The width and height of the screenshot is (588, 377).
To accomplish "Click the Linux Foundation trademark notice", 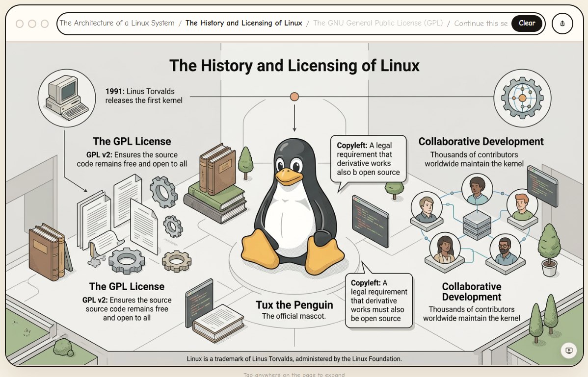I will point(294,358).
